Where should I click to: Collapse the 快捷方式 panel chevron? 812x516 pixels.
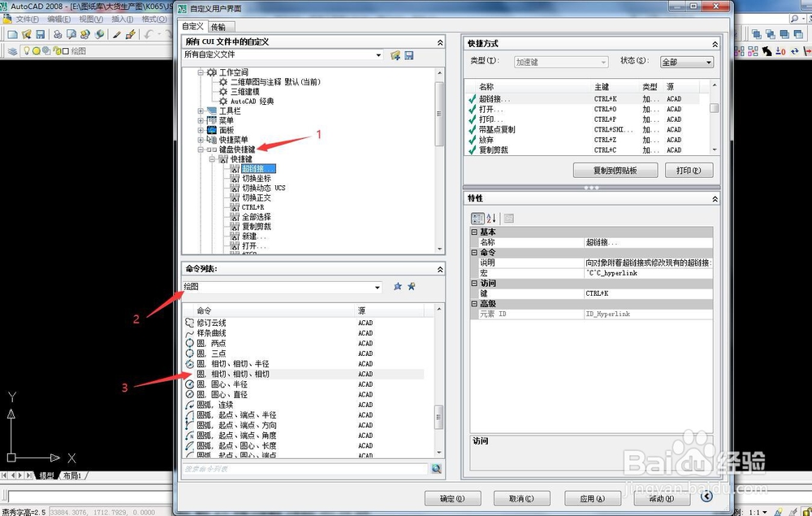point(715,45)
